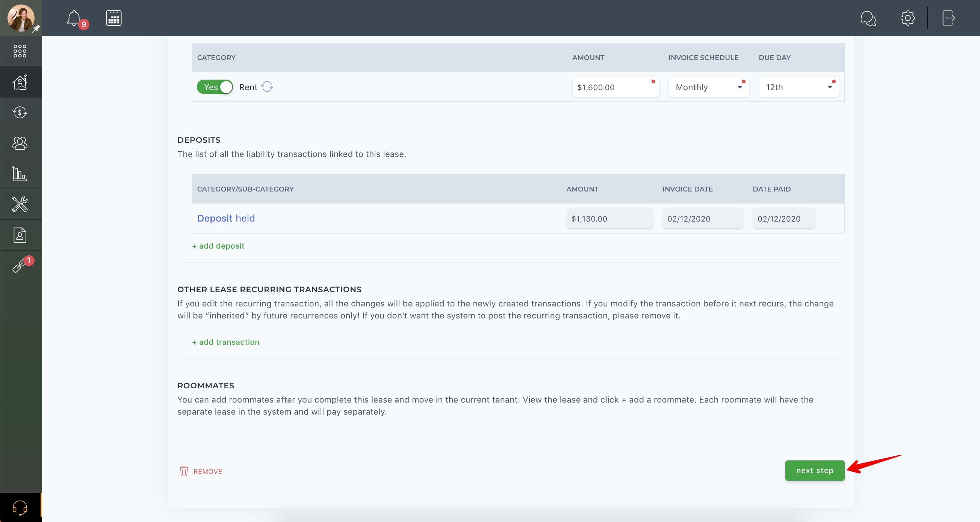Click + add deposit
The height and width of the screenshot is (522, 980).
coord(218,246)
